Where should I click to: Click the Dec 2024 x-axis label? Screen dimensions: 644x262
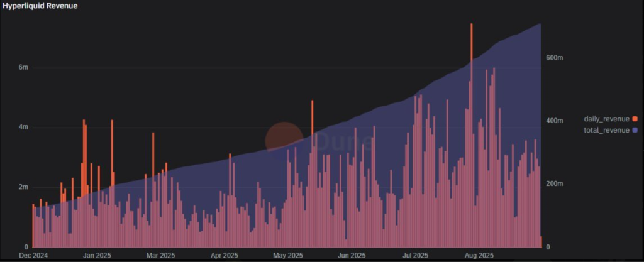click(x=33, y=256)
